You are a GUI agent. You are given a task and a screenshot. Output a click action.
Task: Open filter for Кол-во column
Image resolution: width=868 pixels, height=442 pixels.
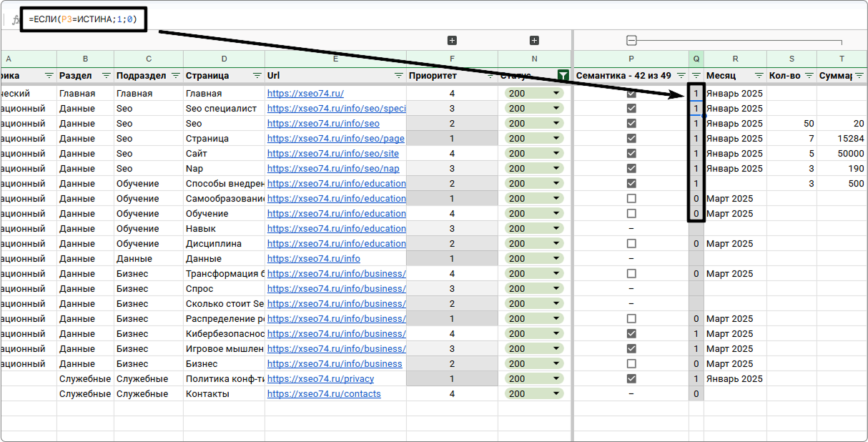[x=809, y=75]
